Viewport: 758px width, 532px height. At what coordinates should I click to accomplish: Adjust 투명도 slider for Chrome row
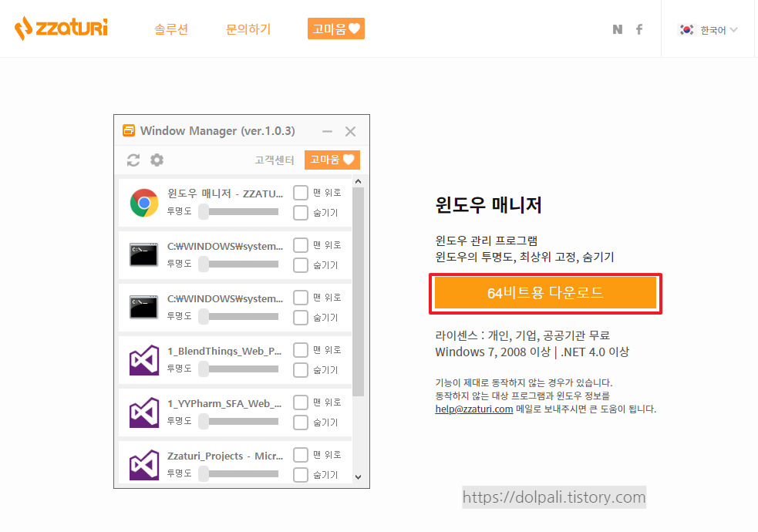239,211
